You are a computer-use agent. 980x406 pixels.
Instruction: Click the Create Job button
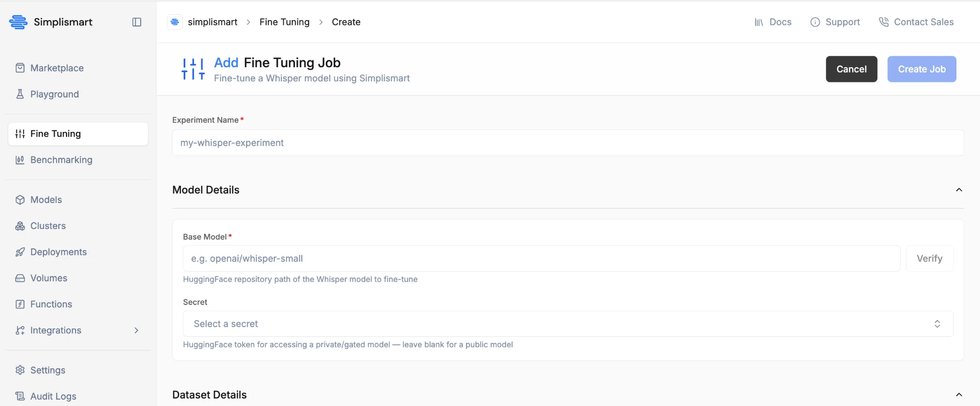tap(922, 69)
